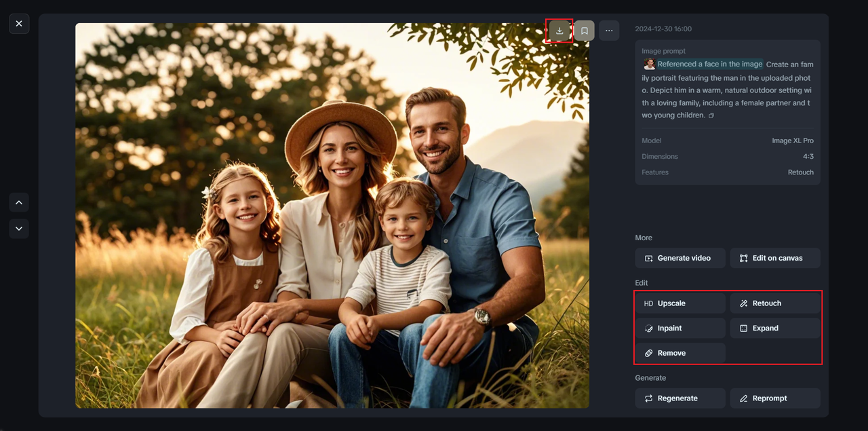Screen dimensions: 868x431
Task: Click the 'Model' label
Action: pos(652,140)
